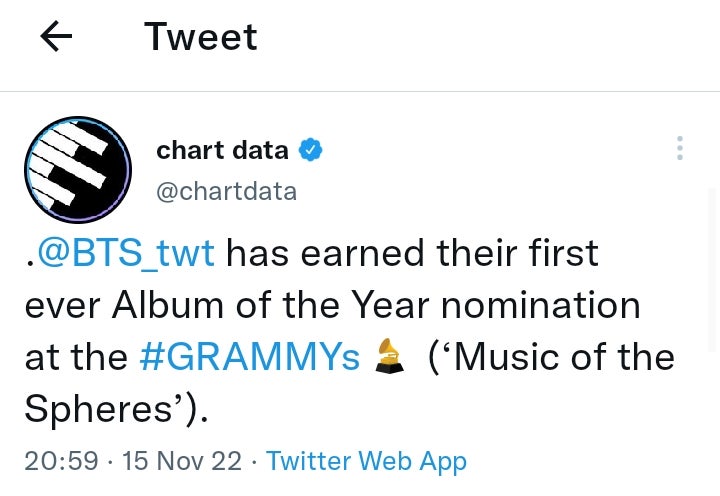Open the #GRAMMYs hashtag
720x496 pixels.
[x=249, y=357]
